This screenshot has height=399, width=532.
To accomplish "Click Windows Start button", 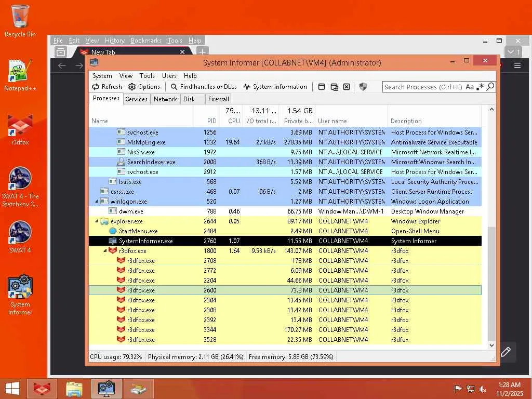I will coord(12,389).
